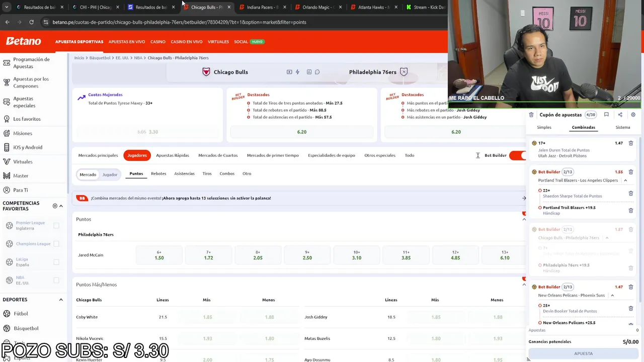The height and width of the screenshot is (362, 644).
Task: Click the text height icon beside Bet Builder
Action: (x=478, y=155)
